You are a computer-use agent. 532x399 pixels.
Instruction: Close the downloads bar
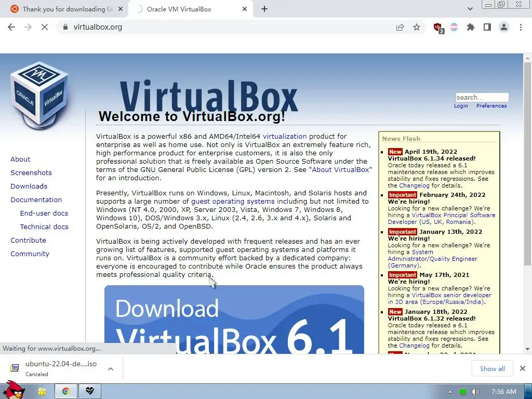click(523, 368)
